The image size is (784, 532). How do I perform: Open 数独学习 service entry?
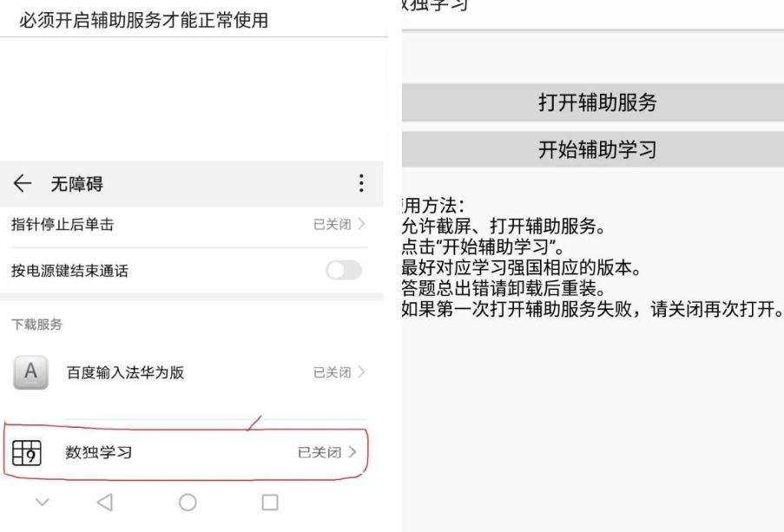click(186, 452)
